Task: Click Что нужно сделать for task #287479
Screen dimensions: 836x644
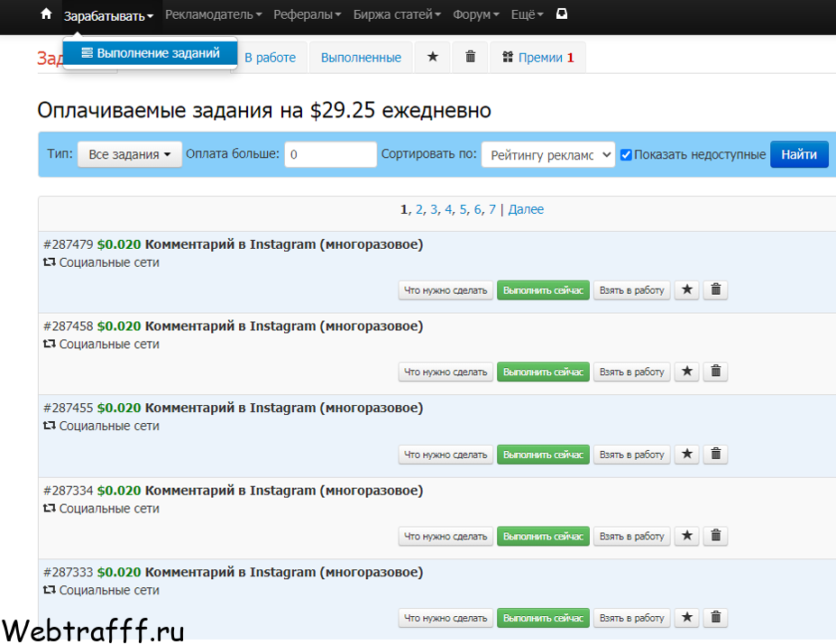Action: (x=446, y=290)
